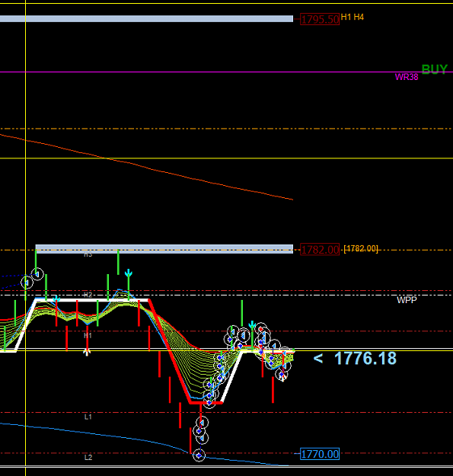Click the upper light-blue zone bar at 1795.50
Viewport: 453px width, 476px height.
click(x=146, y=19)
